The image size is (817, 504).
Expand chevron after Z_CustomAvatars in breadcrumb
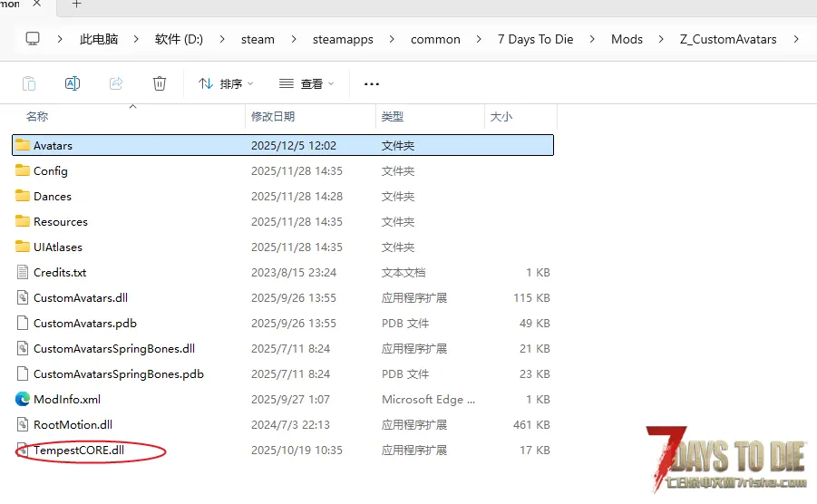[796, 39]
